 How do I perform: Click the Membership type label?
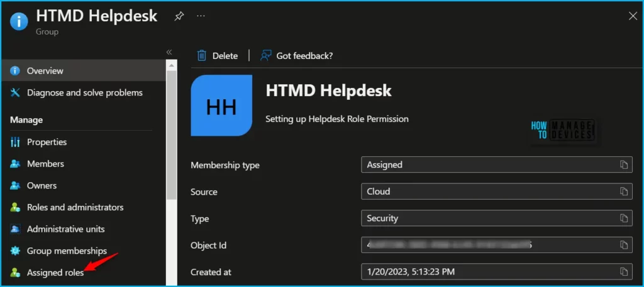click(225, 165)
